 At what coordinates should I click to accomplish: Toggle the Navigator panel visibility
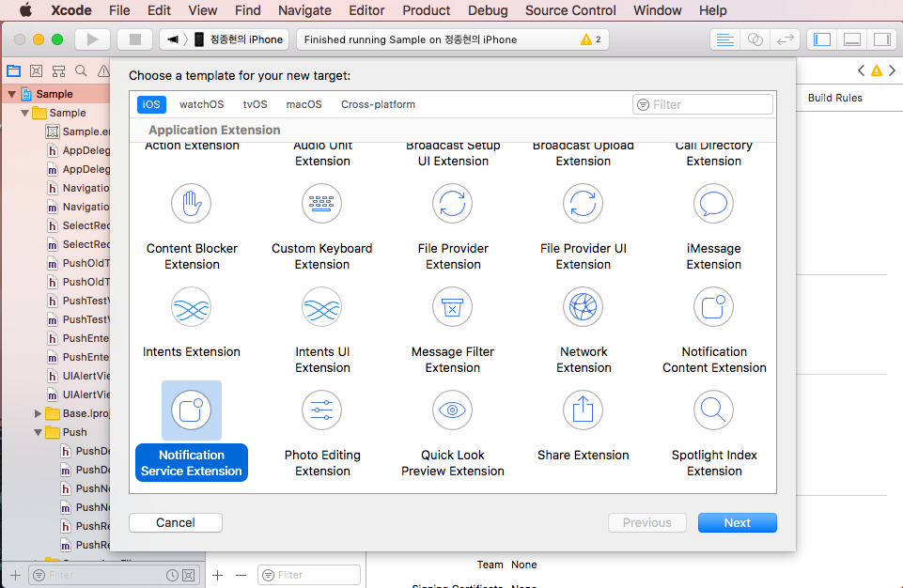pyautogui.click(x=822, y=39)
